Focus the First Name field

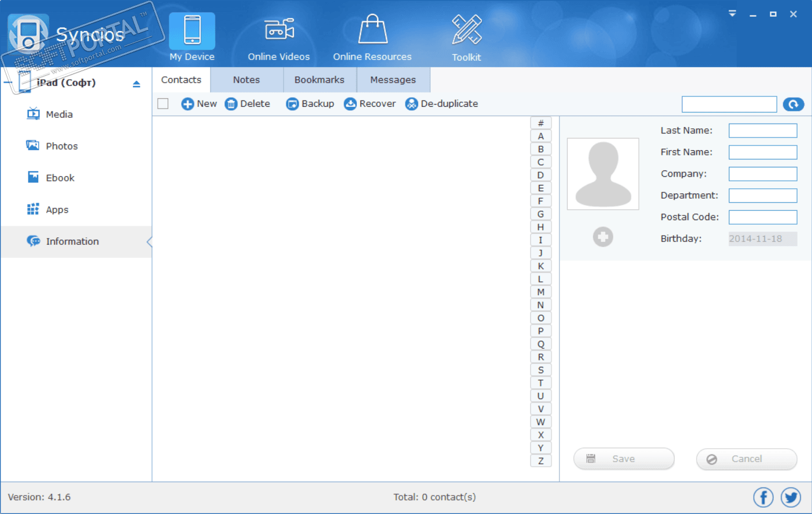(x=763, y=152)
